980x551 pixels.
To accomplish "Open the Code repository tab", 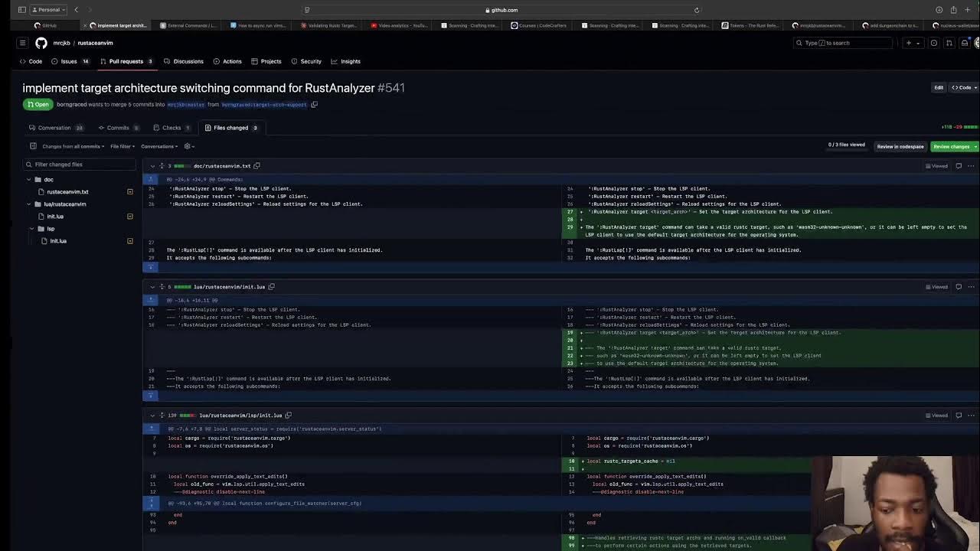I will 31,61.
